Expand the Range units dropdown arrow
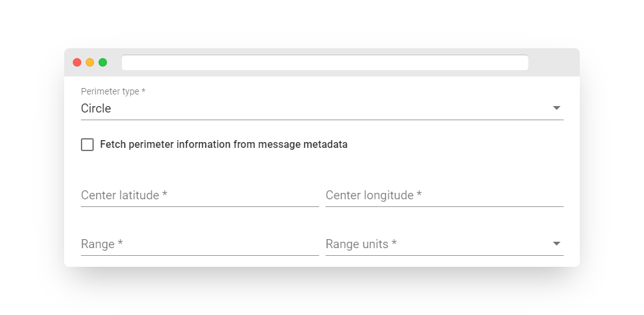This screenshot has width=644, height=315. pos(557,244)
